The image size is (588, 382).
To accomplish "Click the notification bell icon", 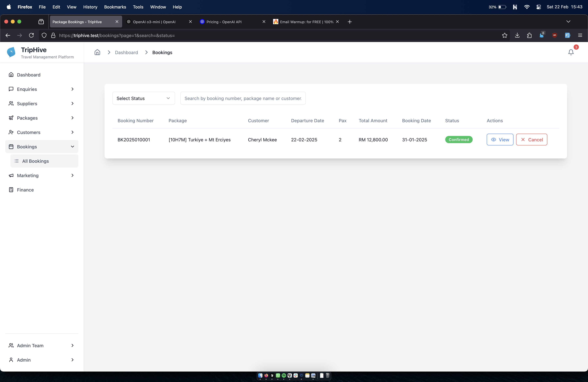I will pos(571,52).
